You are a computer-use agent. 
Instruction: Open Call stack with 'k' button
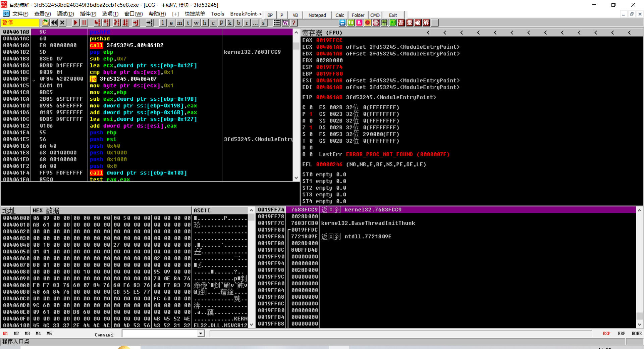click(230, 22)
